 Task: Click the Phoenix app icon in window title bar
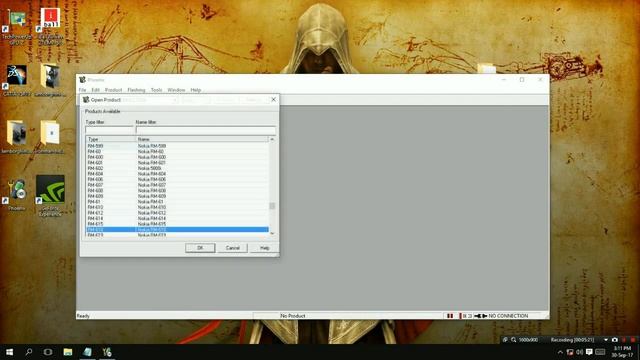pyautogui.click(x=82, y=80)
